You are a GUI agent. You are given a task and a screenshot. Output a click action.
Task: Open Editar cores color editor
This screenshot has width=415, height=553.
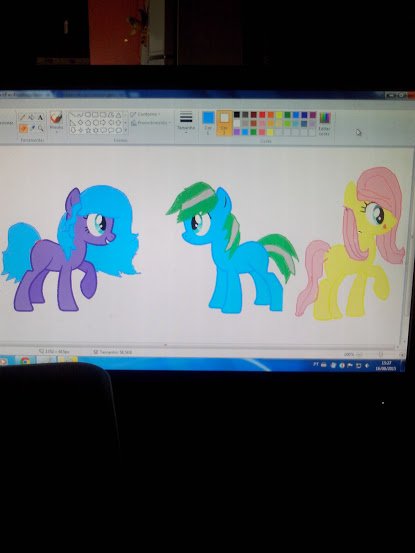pyautogui.click(x=325, y=123)
